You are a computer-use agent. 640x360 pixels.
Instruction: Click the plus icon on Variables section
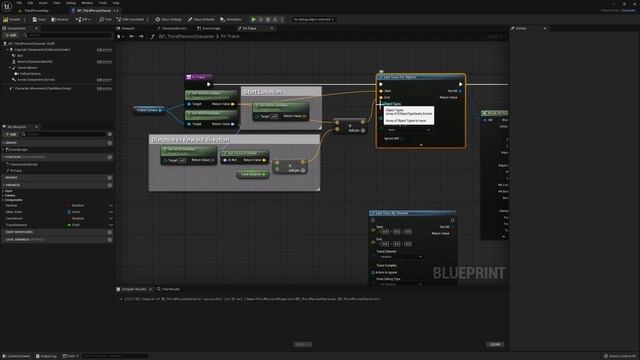[110, 185]
